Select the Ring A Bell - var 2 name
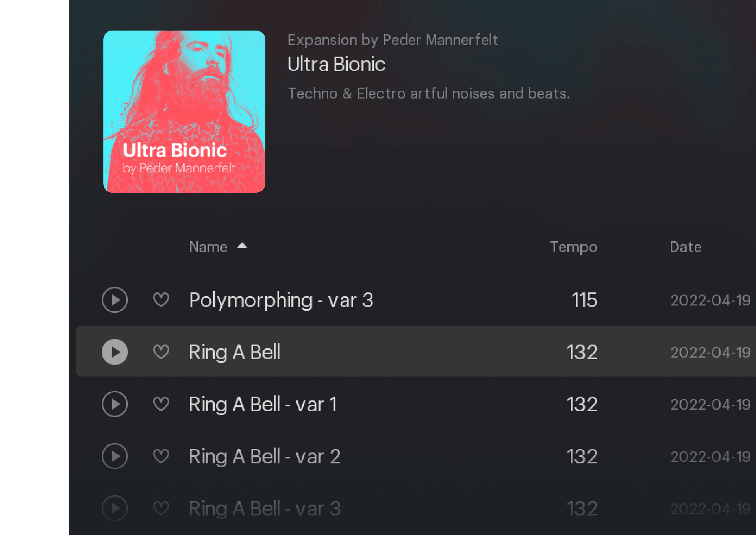756x535 pixels. click(x=265, y=457)
